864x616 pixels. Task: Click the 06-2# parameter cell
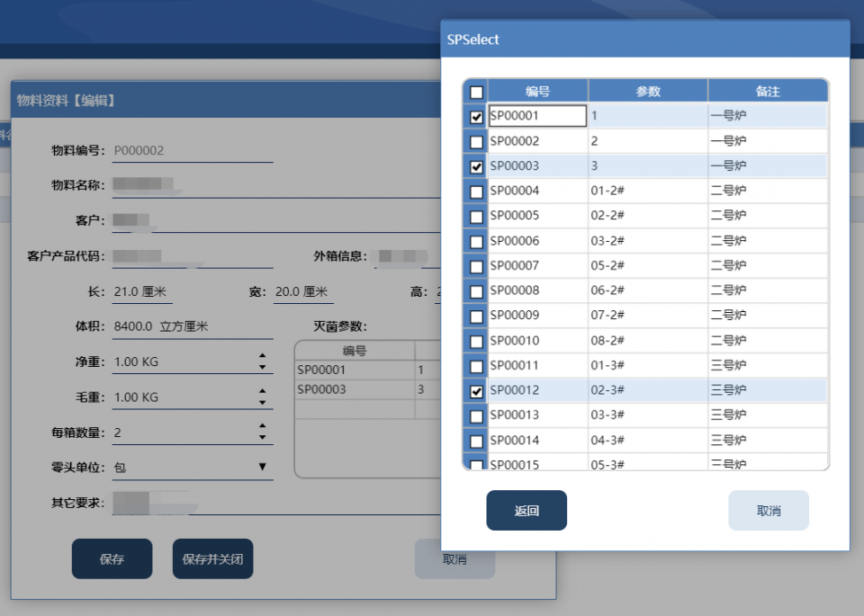pos(648,290)
